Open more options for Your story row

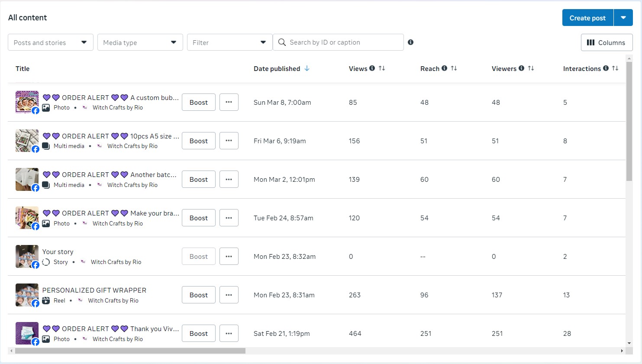coord(229,256)
